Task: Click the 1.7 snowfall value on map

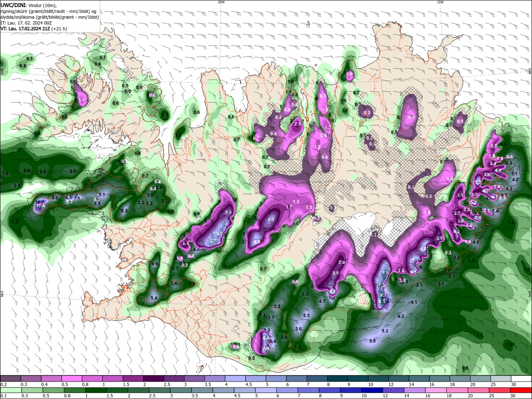Action: coord(289,207)
